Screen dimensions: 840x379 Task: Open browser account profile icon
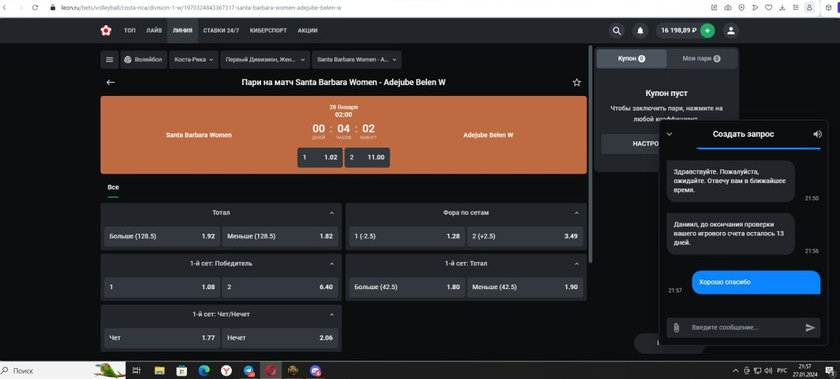pos(809,8)
